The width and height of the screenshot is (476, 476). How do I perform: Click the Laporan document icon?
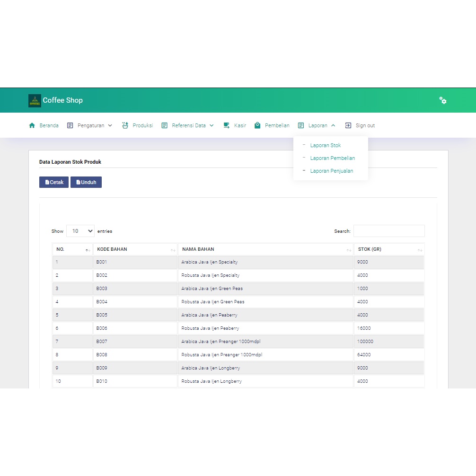click(301, 125)
